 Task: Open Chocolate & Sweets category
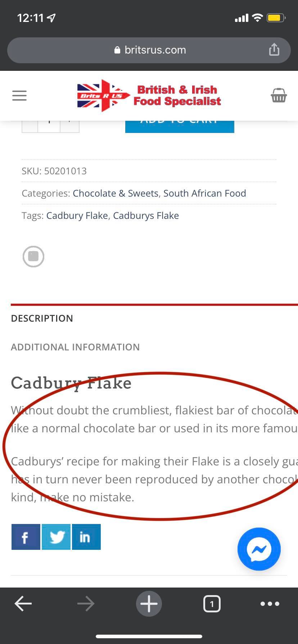point(116,193)
